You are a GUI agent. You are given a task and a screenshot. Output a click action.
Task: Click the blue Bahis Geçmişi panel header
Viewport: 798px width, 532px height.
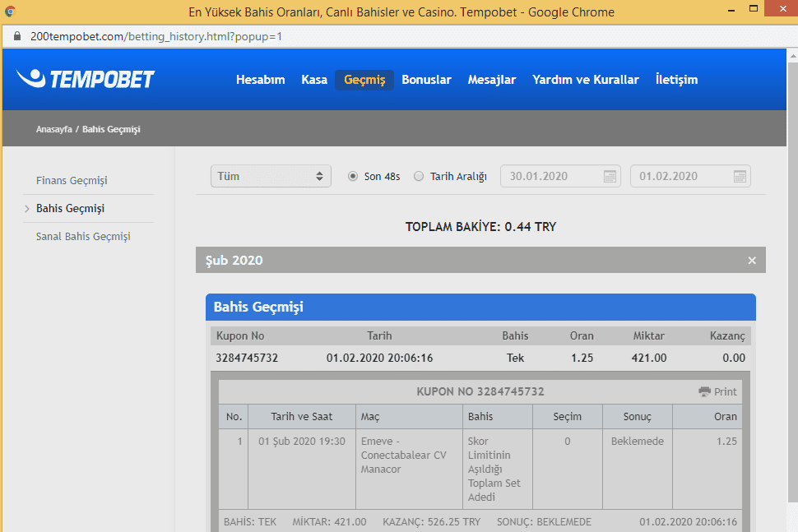click(x=480, y=308)
